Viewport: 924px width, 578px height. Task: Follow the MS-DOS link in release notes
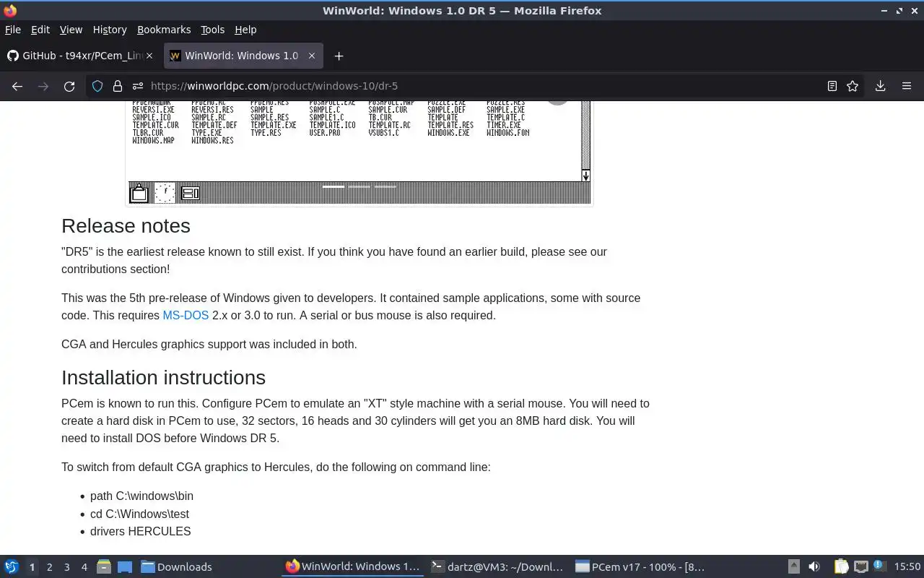click(x=186, y=315)
